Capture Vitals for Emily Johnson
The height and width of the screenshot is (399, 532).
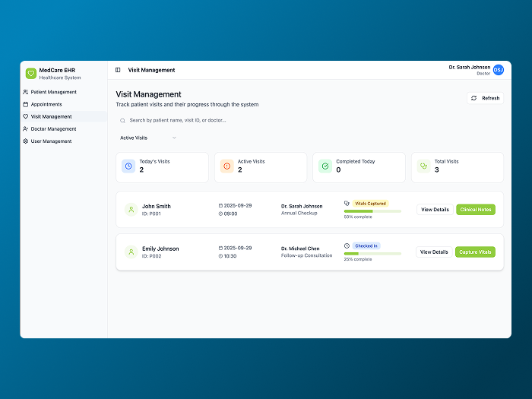[x=475, y=252]
